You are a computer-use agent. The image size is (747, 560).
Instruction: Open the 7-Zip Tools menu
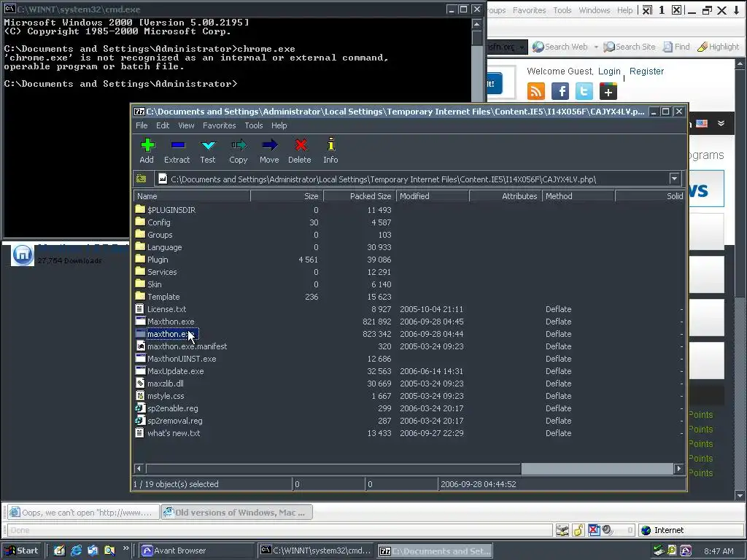tap(253, 125)
